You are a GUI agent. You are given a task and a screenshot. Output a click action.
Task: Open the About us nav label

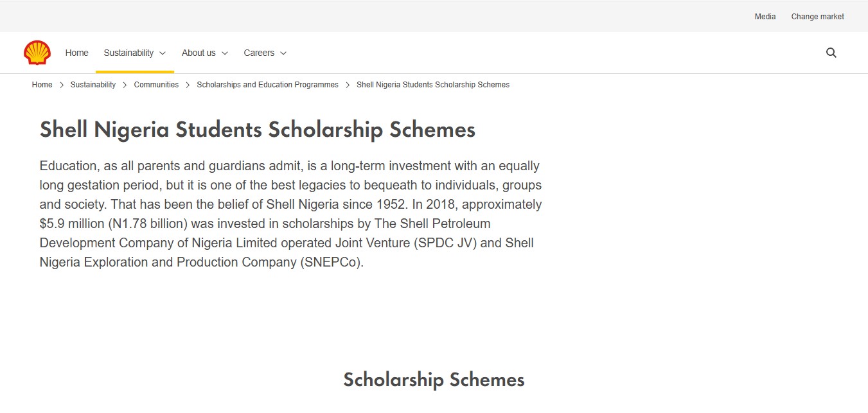point(199,53)
